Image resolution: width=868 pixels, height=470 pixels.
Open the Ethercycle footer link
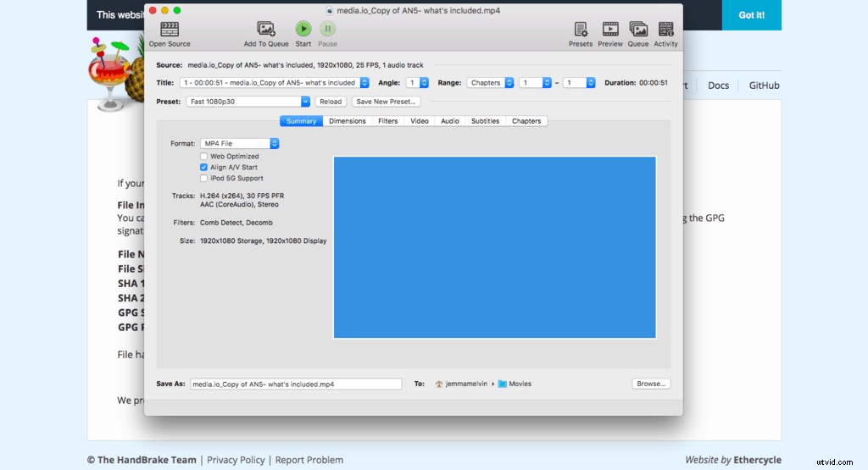click(x=757, y=460)
